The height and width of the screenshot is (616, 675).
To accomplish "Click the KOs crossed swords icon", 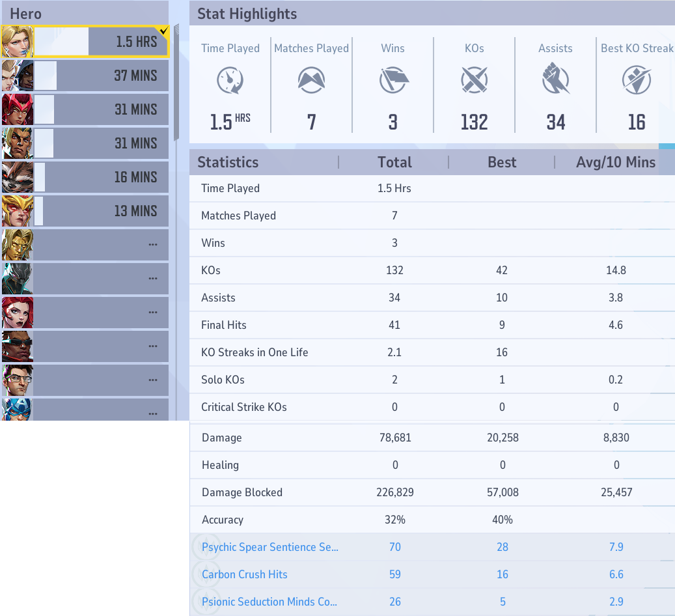I will point(474,80).
